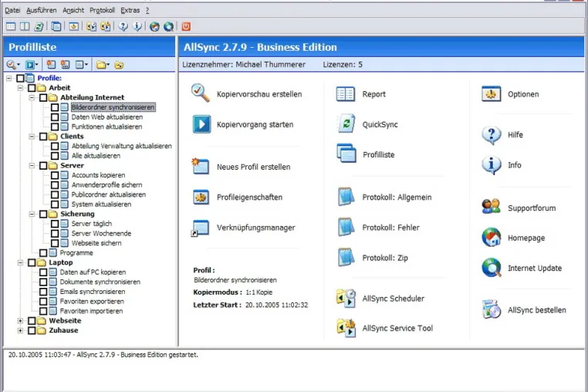Screen dimensions: 588x392
Task: Click the Supportforum people icon
Action: pyautogui.click(x=492, y=207)
